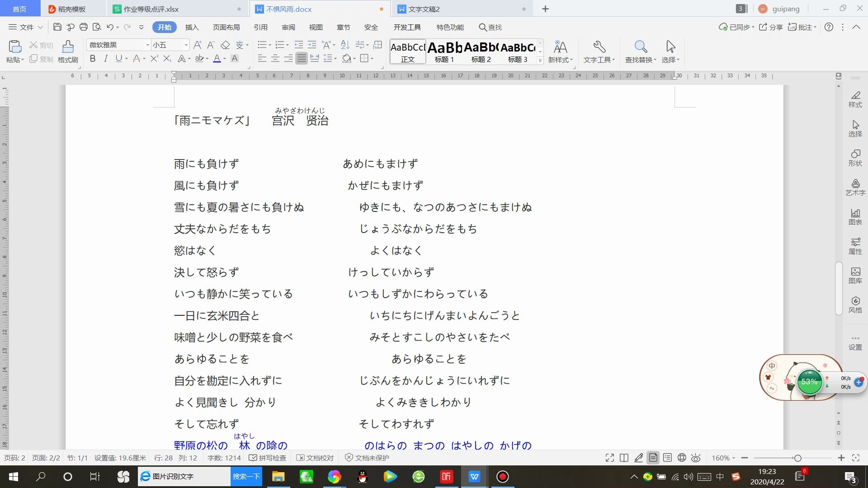Click 文档校对 in the status bar
The image size is (868, 488).
315,458
